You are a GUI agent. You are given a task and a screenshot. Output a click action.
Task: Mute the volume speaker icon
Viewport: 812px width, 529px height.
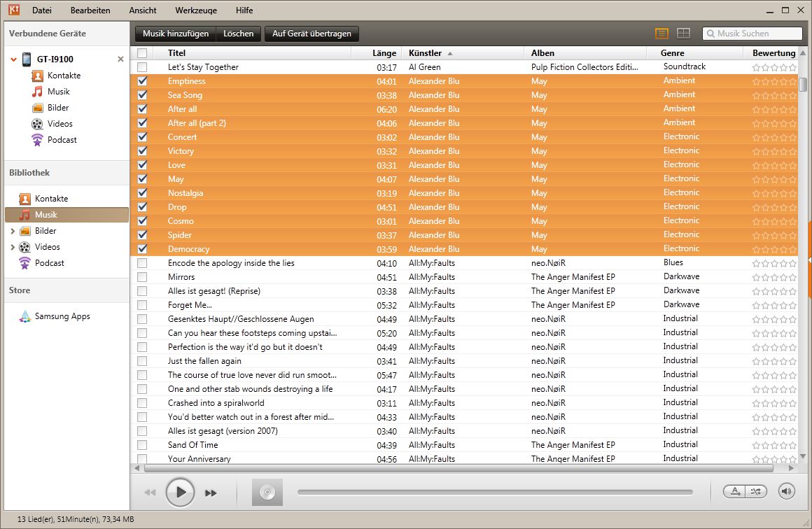coord(787,491)
